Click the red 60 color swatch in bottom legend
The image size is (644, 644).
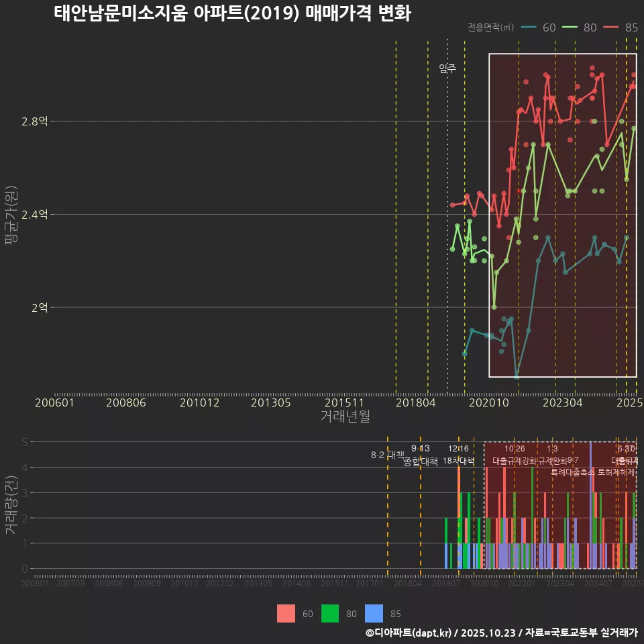point(285,613)
